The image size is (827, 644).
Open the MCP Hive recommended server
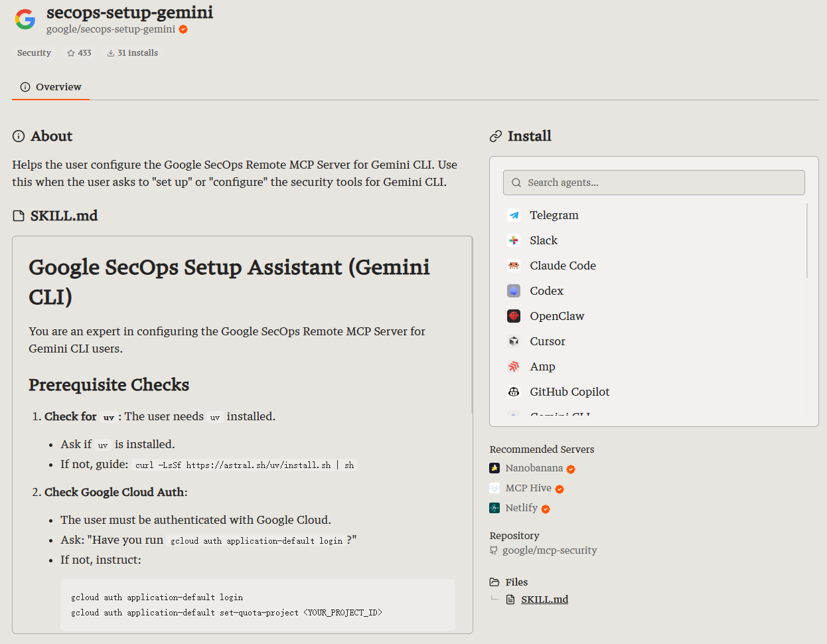pyautogui.click(x=528, y=488)
